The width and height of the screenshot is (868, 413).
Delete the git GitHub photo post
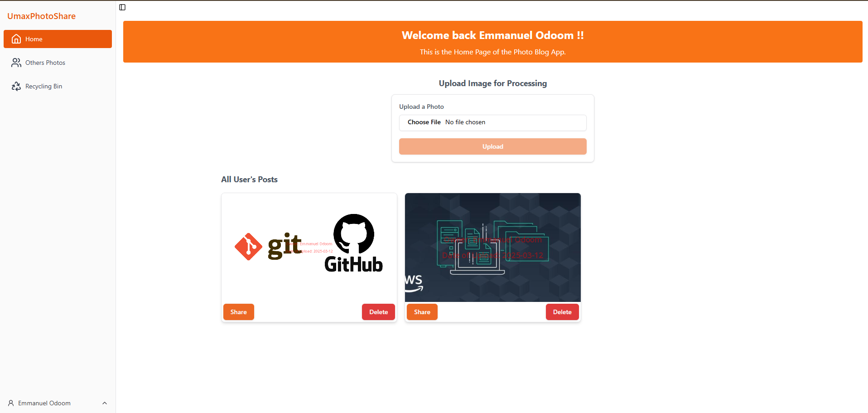378,312
